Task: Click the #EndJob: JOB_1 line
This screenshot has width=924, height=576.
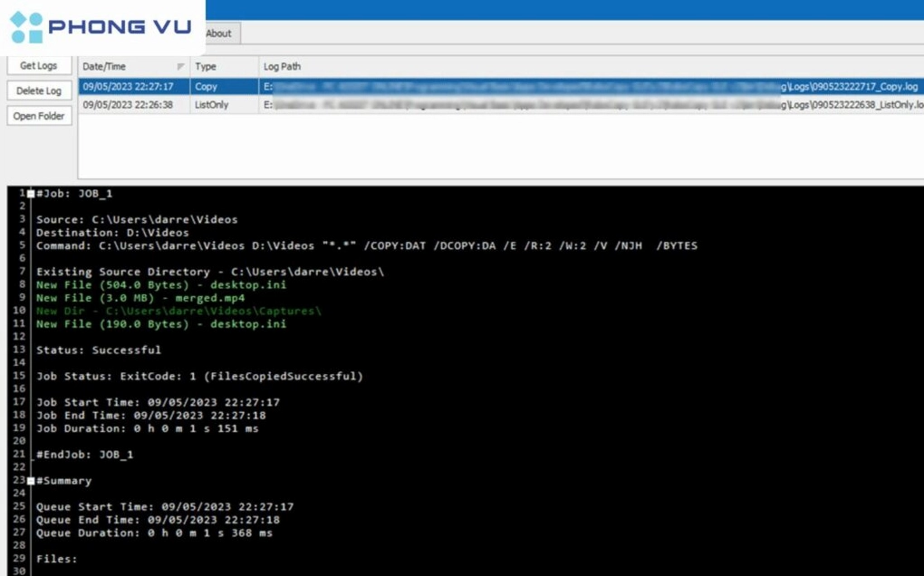Action: (89, 454)
